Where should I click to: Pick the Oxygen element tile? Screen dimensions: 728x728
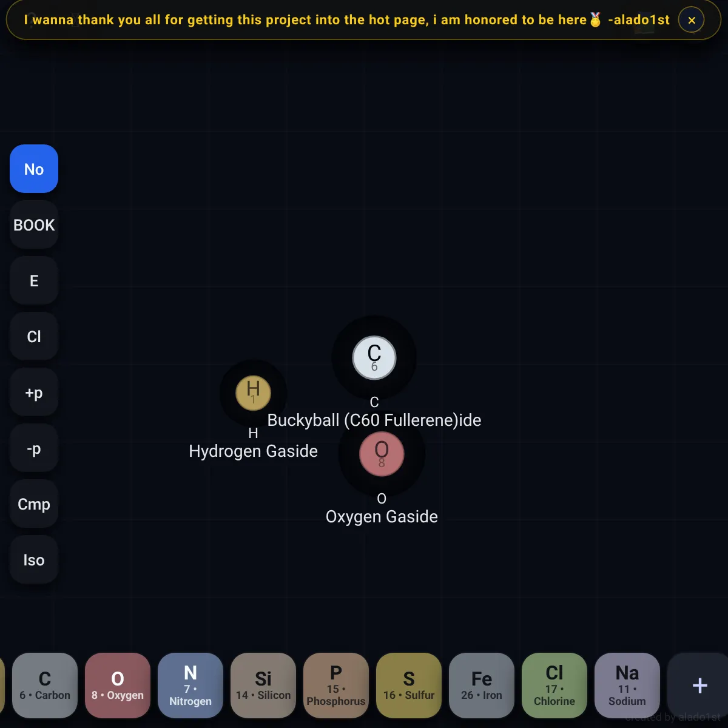coord(118,686)
